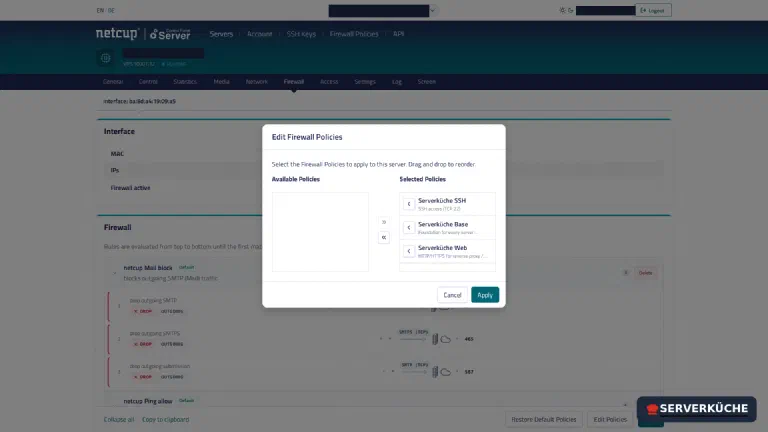Toggle the light/dark theme sun icon

(562, 10)
